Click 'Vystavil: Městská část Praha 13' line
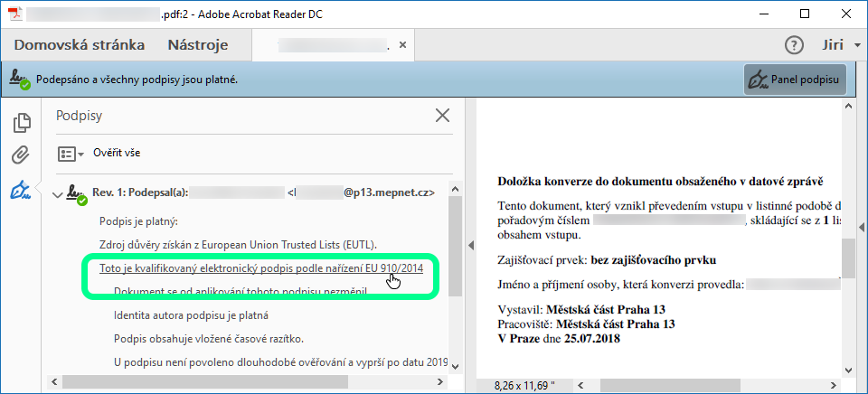 [x=581, y=309]
